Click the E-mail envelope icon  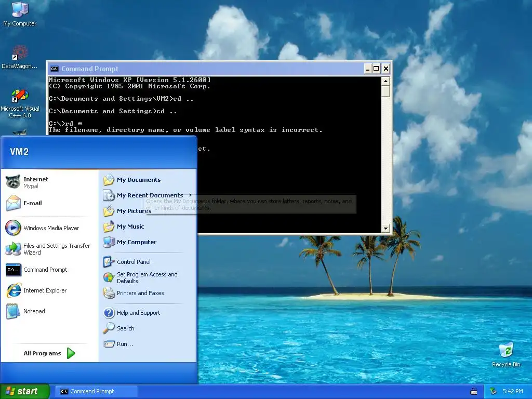(13, 203)
